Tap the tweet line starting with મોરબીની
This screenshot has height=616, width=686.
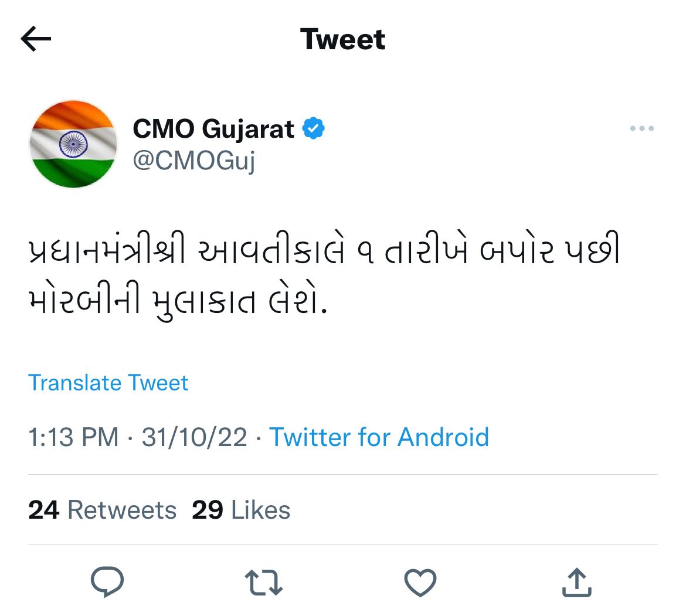coord(176,302)
